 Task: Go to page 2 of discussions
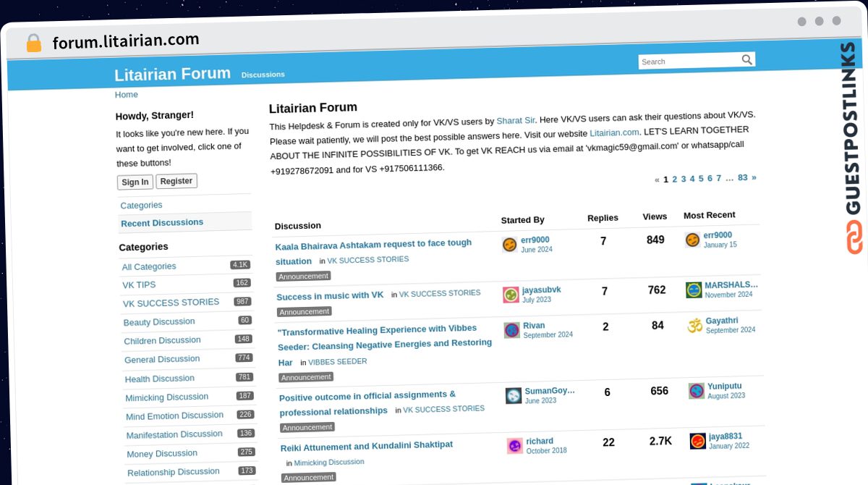click(x=675, y=180)
